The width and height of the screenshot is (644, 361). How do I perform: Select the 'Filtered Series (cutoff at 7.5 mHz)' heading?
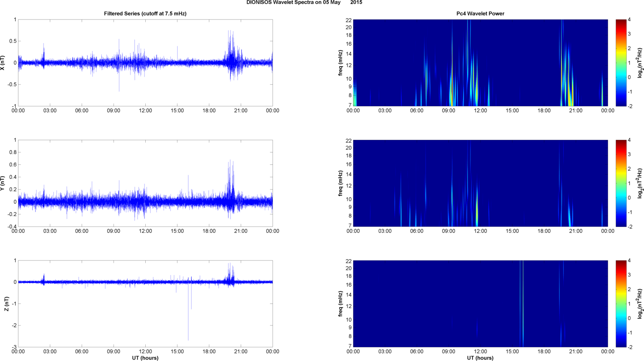click(145, 14)
